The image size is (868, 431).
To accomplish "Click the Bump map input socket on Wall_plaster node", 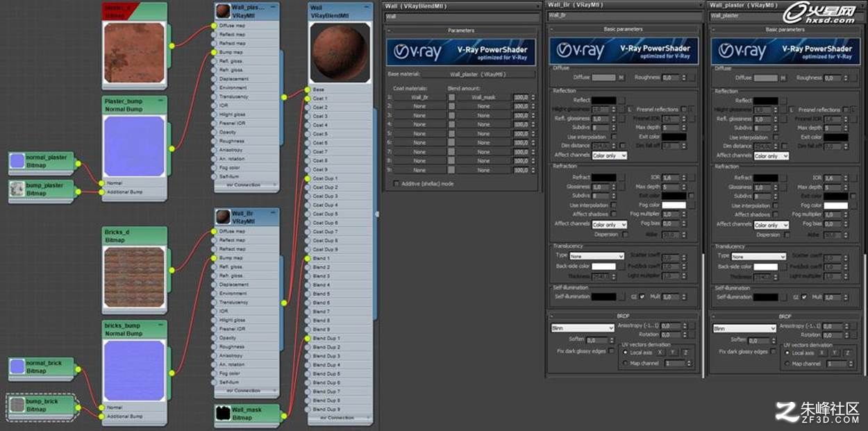I will 214,52.
